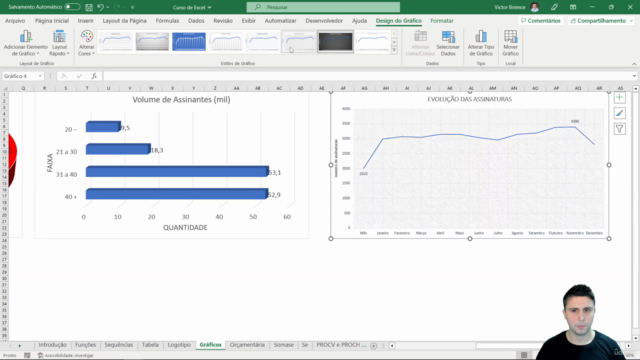Open the Funções sheet tab

[x=85, y=345]
